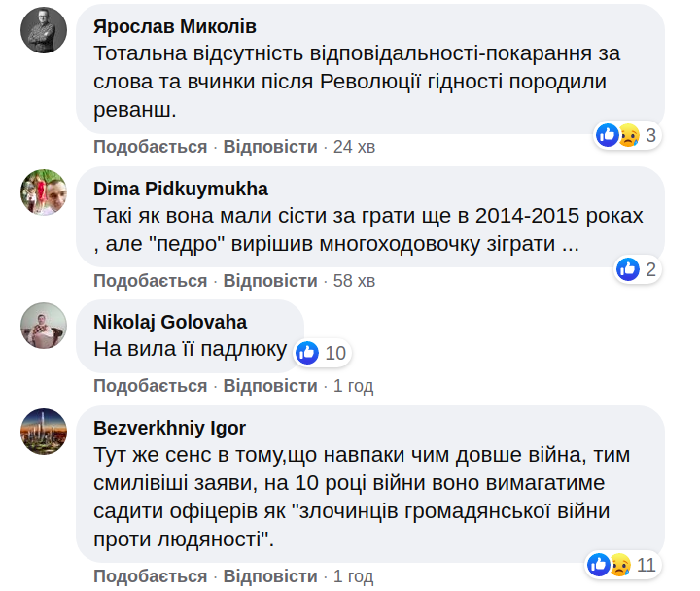Screen dimensions: 700x591
Task: Visit Dima Pidkuymukha's profile via name
Action: (181, 189)
